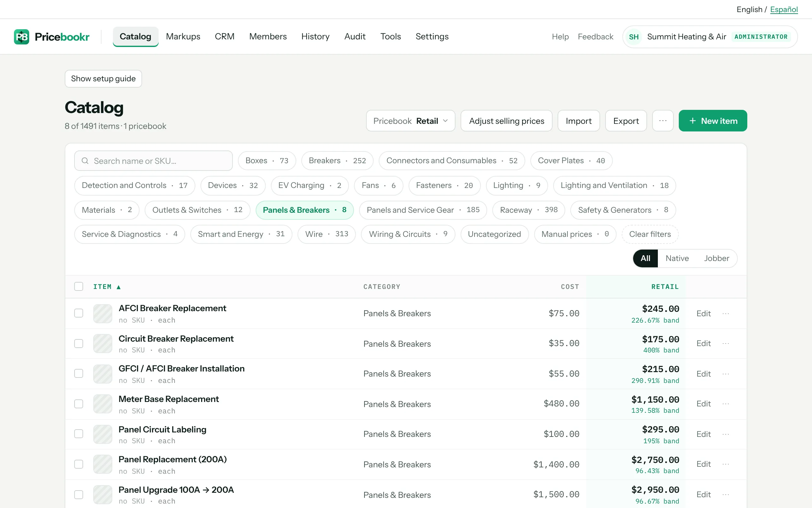
Task: Filter by the Raceway category chip
Action: (x=528, y=210)
